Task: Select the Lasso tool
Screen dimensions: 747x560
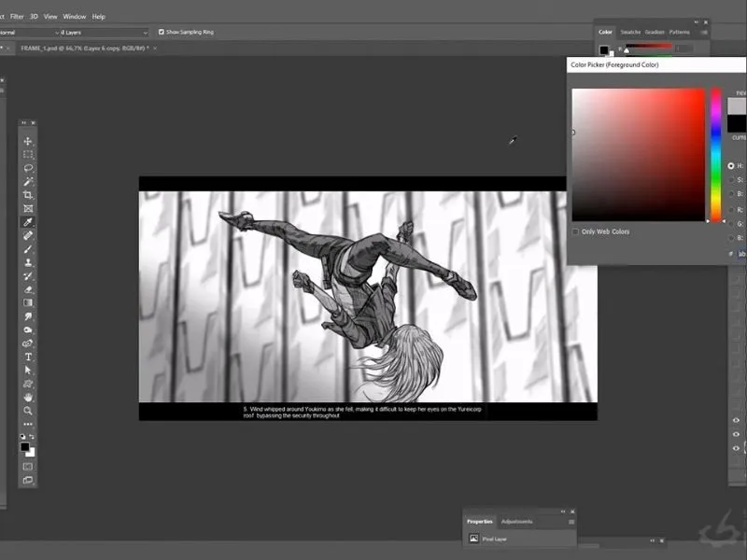Action: click(28, 168)
